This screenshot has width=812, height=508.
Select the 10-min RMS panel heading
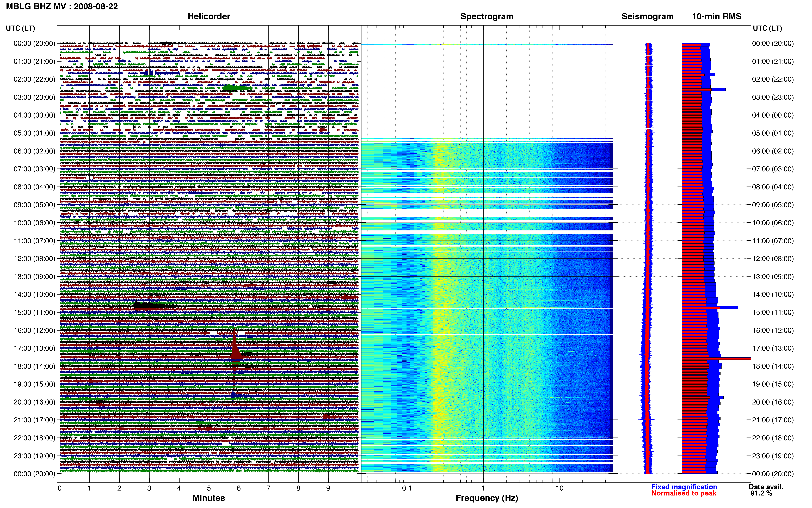(717, 16)
